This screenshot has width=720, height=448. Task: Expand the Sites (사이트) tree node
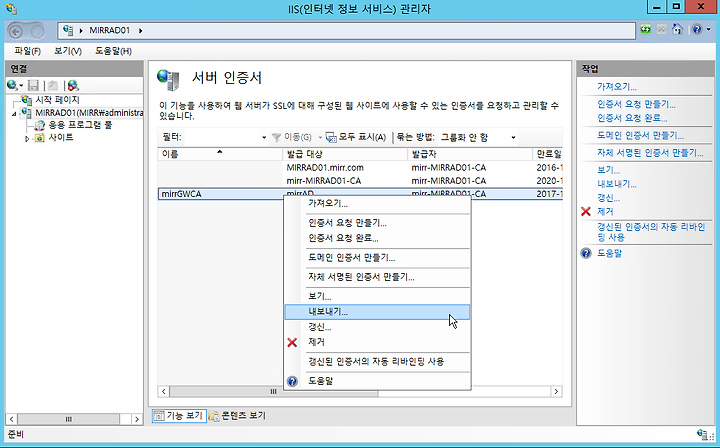click(x=27, y=138)
